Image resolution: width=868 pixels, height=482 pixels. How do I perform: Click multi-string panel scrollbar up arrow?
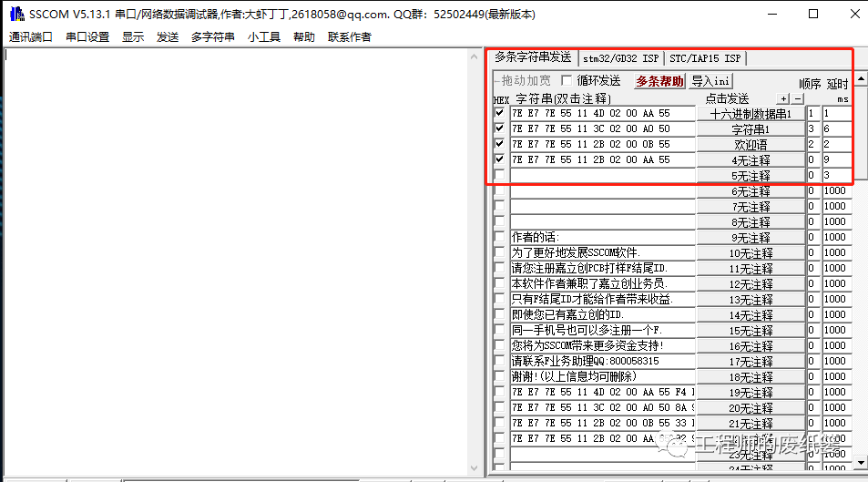click(x=861, y=79)
